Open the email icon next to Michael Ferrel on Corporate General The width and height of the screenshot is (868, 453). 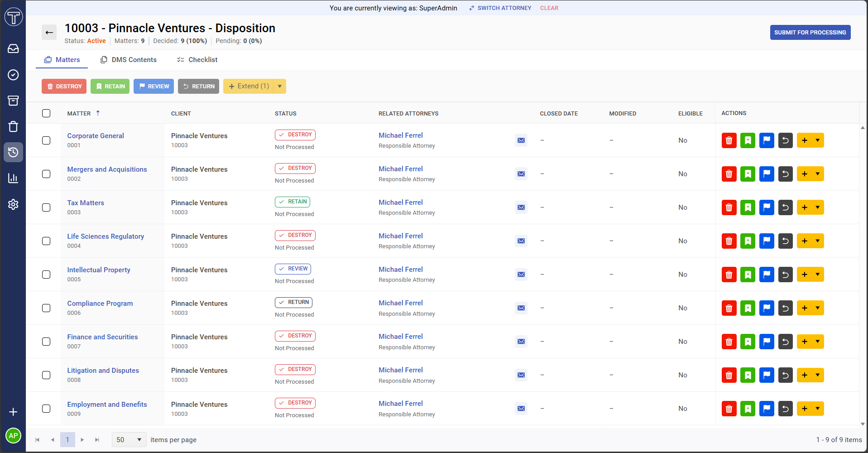[521, 140]
